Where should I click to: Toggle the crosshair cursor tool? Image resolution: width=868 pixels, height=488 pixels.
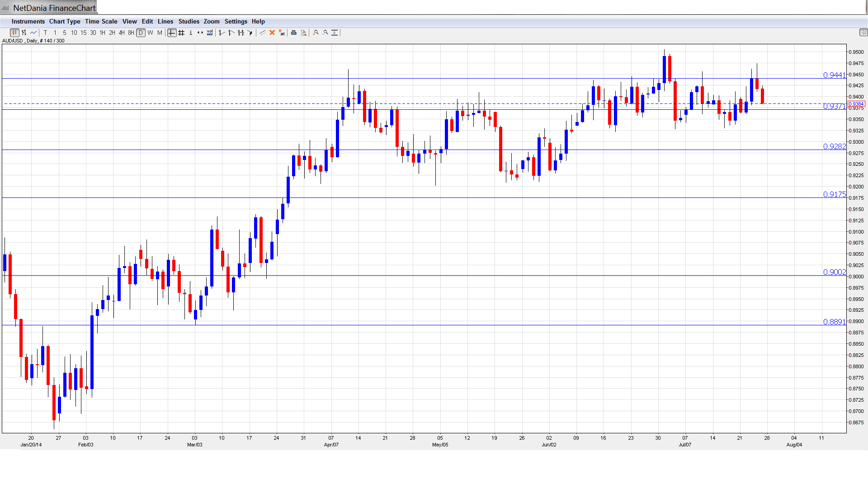pos(172,33)
